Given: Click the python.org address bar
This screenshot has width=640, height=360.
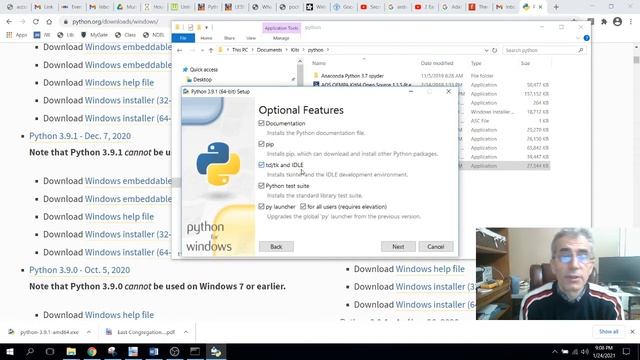Looking at the screenshot, I should (x=116, y=22).
